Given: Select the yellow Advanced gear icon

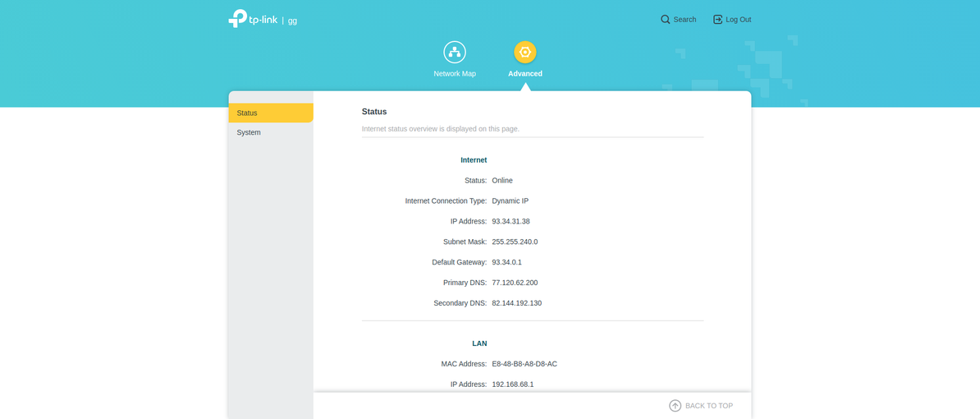Looking at the screenshot, I should tap(525, 52).
